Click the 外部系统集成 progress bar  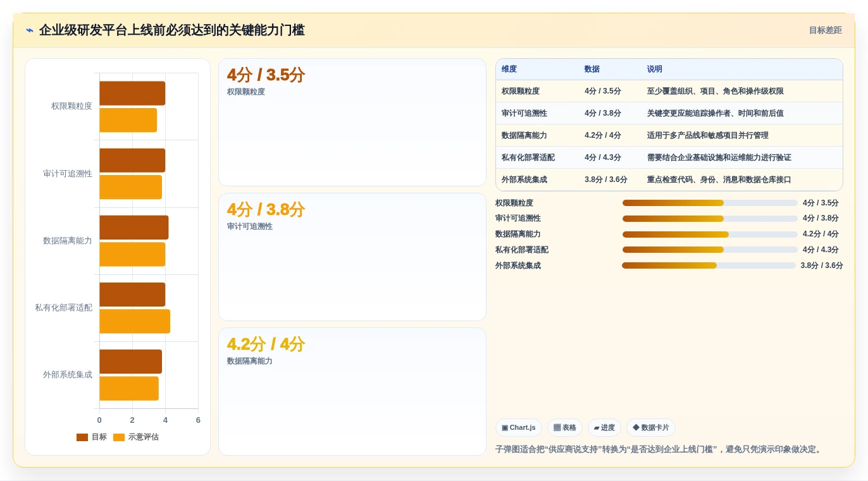point(709,265)
